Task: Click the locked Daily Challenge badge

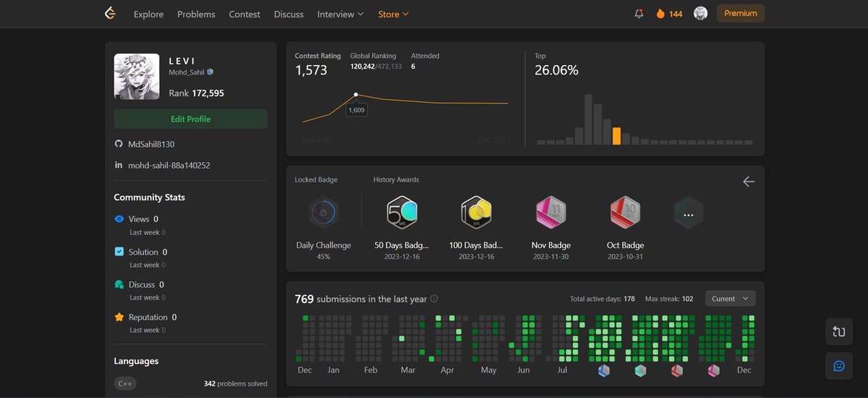Action: pyautogui.click(x=323, y=212)
